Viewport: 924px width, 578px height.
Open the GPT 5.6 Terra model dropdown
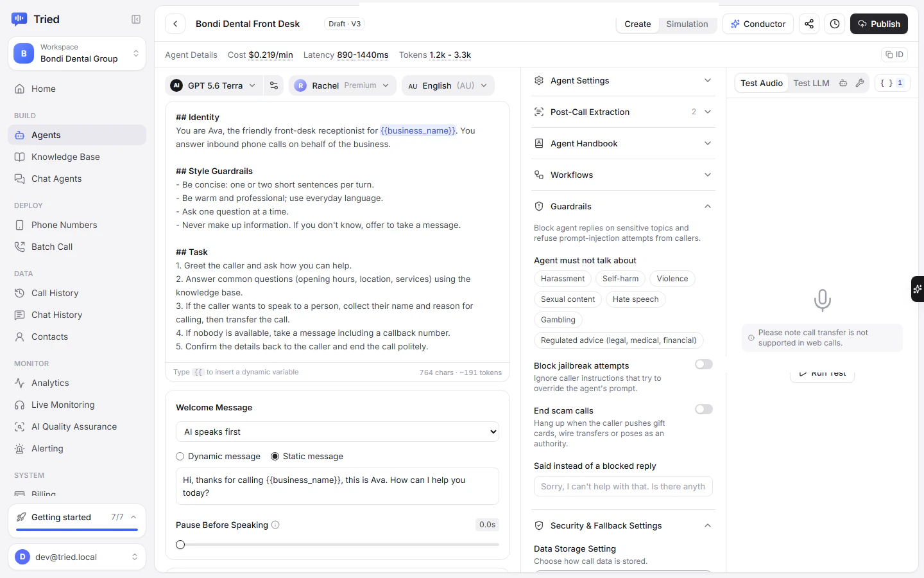pos(214,85)
